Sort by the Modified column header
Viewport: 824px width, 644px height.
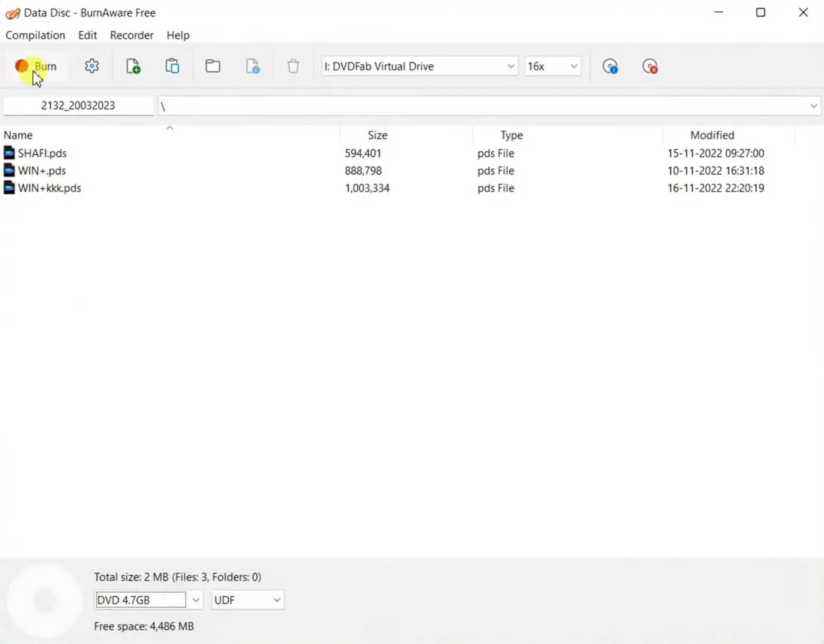coord(728,134)
